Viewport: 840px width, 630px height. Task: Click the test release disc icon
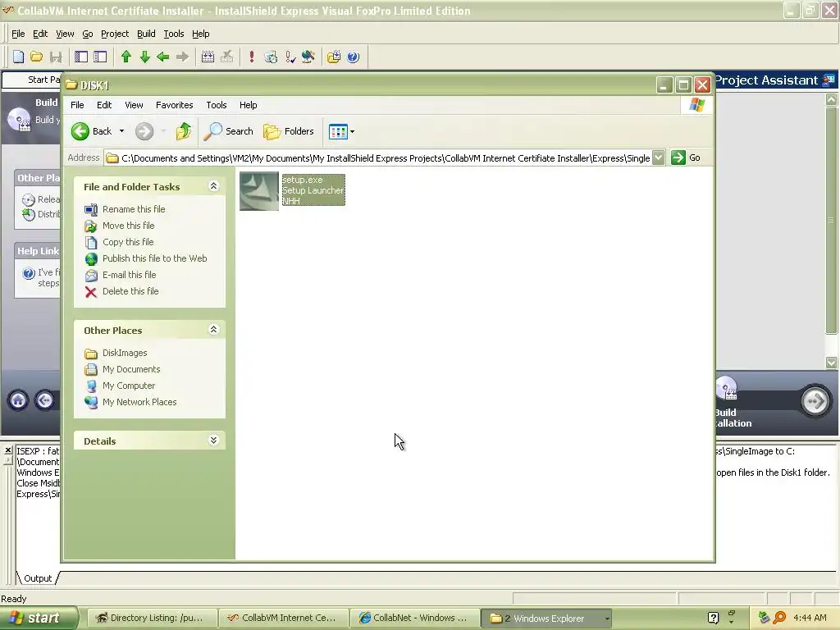pos(271,57)
